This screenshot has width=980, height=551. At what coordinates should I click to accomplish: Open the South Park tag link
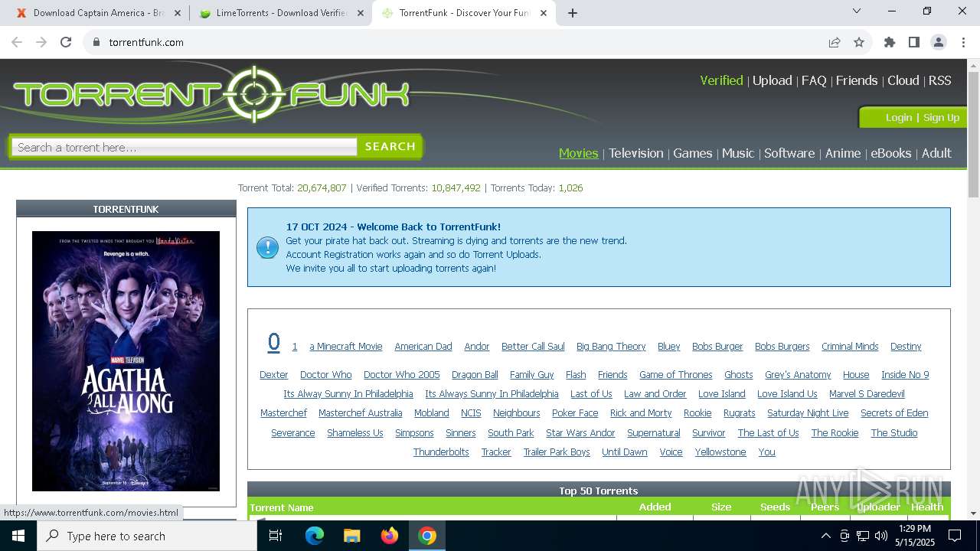pyautogui.click(x=511, y=432)
